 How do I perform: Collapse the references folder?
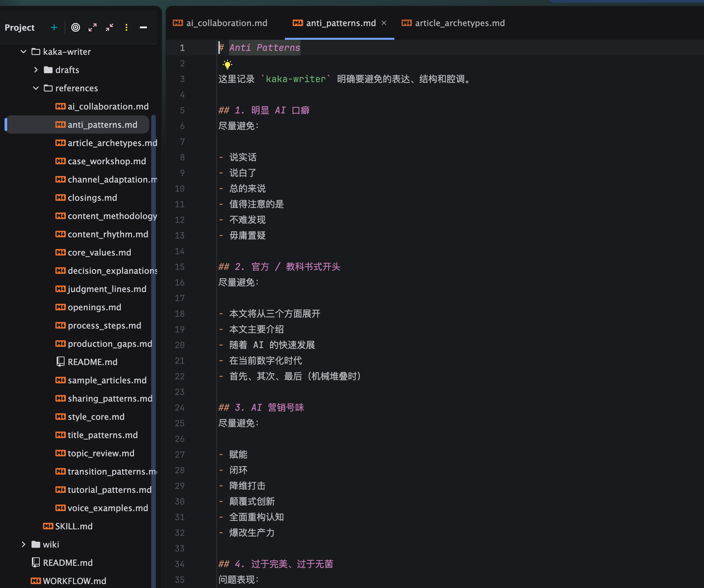coord(36,88)
